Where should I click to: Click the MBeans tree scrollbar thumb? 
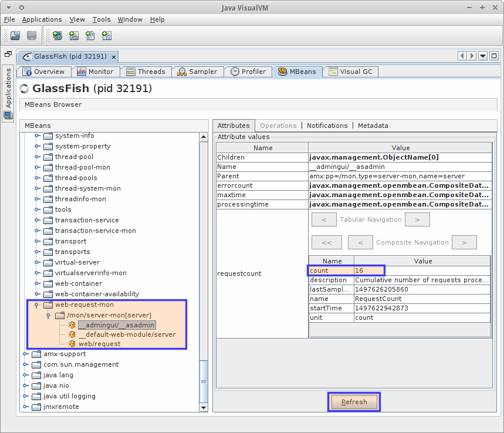[204, 381]
